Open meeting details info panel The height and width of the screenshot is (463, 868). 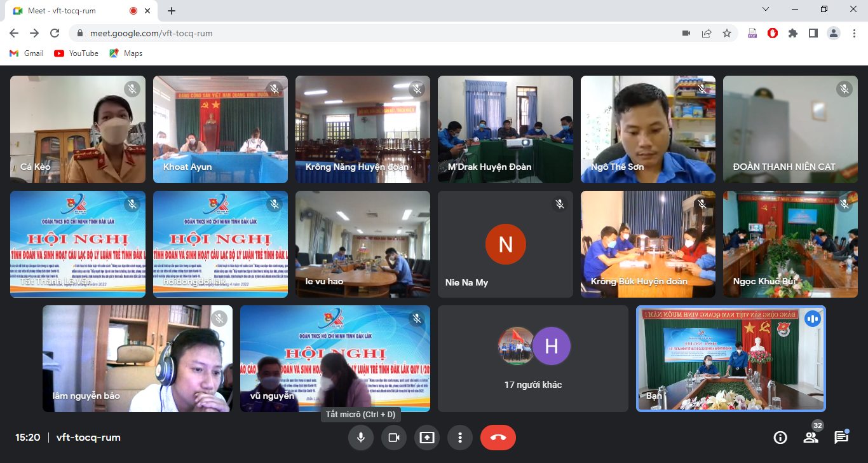780,437
